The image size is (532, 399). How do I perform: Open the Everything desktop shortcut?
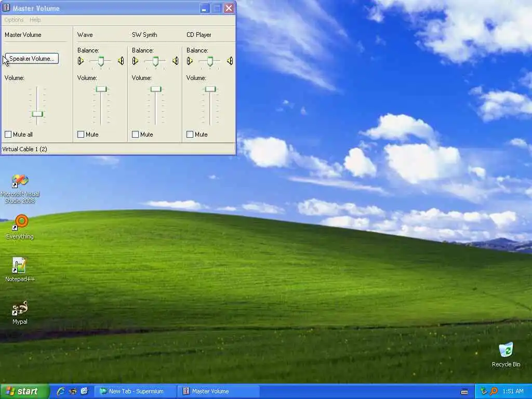click(20, 227)
